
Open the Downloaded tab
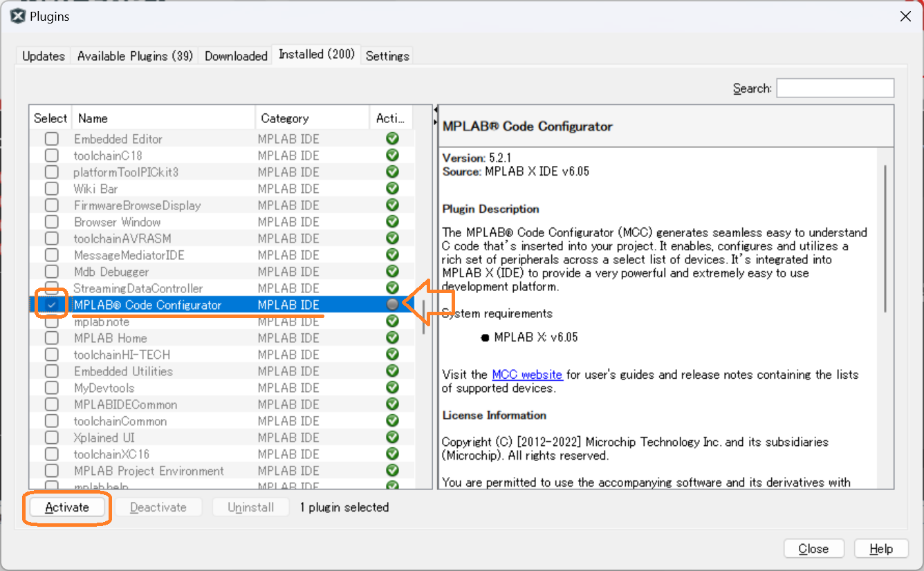click(x=236, y=56)
